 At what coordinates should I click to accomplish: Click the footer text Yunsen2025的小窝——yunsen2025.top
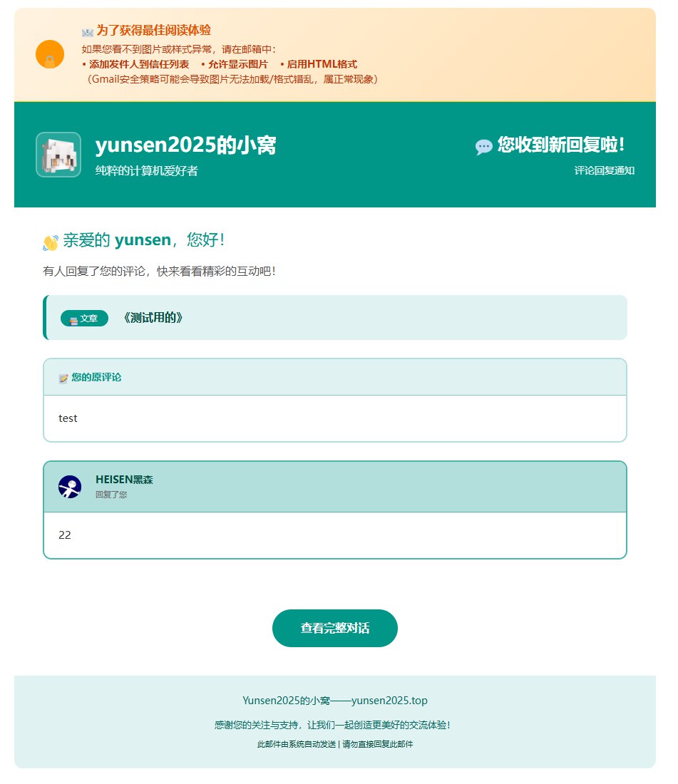(335, 700)
